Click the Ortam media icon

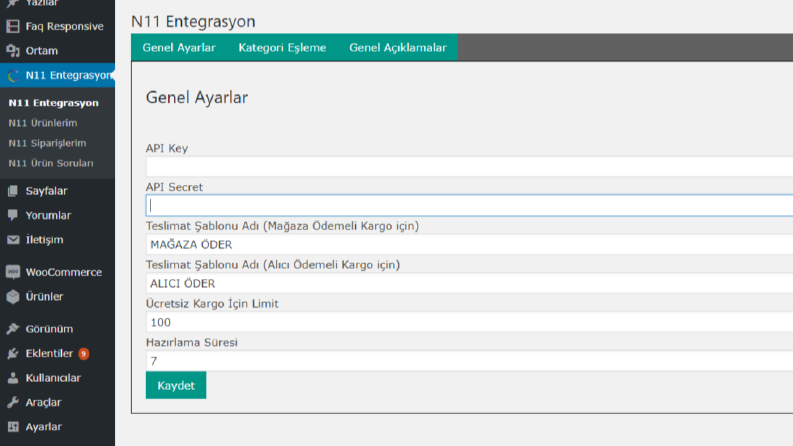(x=13, y=51)
